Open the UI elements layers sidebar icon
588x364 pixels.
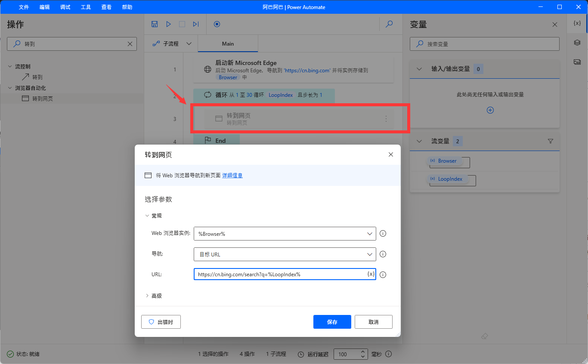tap(577, 43)
